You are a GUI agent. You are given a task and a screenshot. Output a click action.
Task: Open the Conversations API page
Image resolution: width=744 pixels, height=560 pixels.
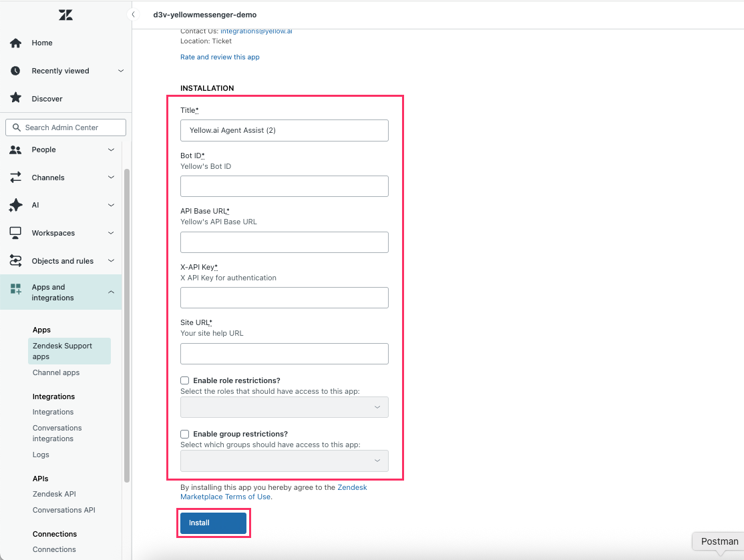[x=63, y=510]
